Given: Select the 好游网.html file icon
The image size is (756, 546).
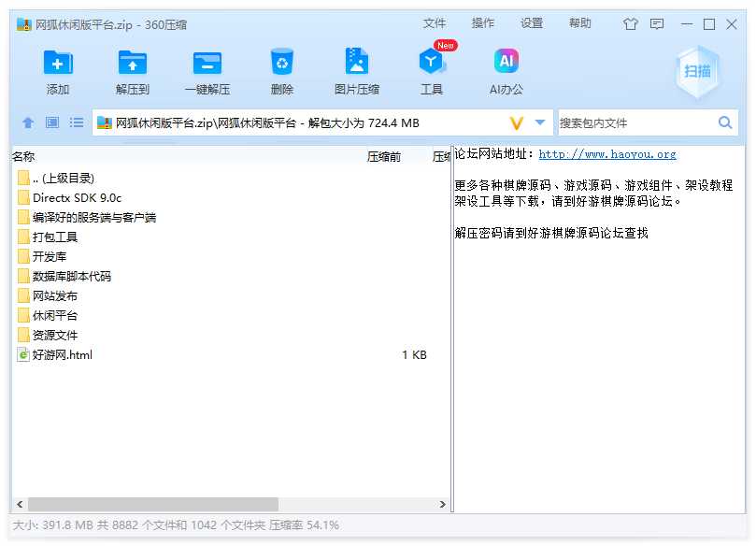Looking at the screenshot, I should click(23, 355).
